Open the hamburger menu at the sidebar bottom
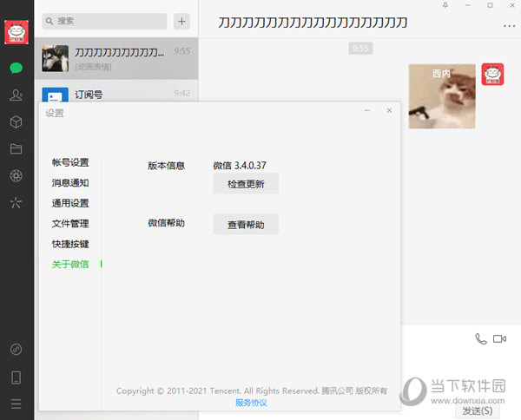Screen dimensions: 521x420 pos(16,404)
